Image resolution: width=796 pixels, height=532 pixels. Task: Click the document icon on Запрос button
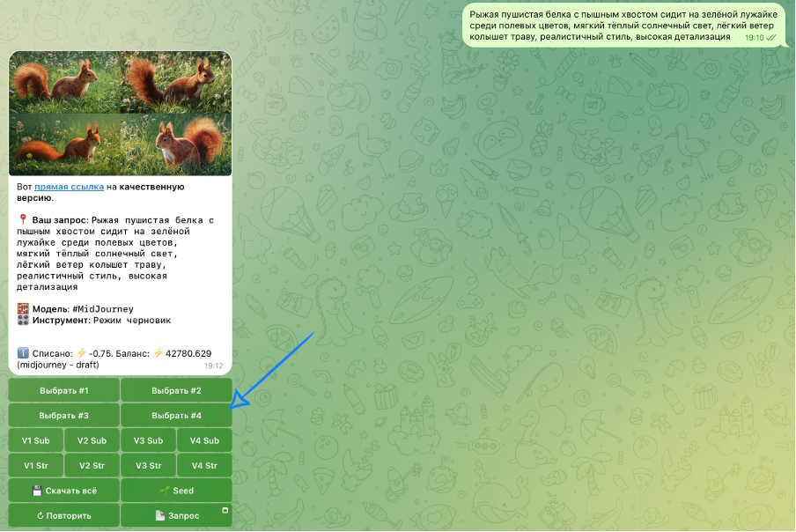click(160, 515)
